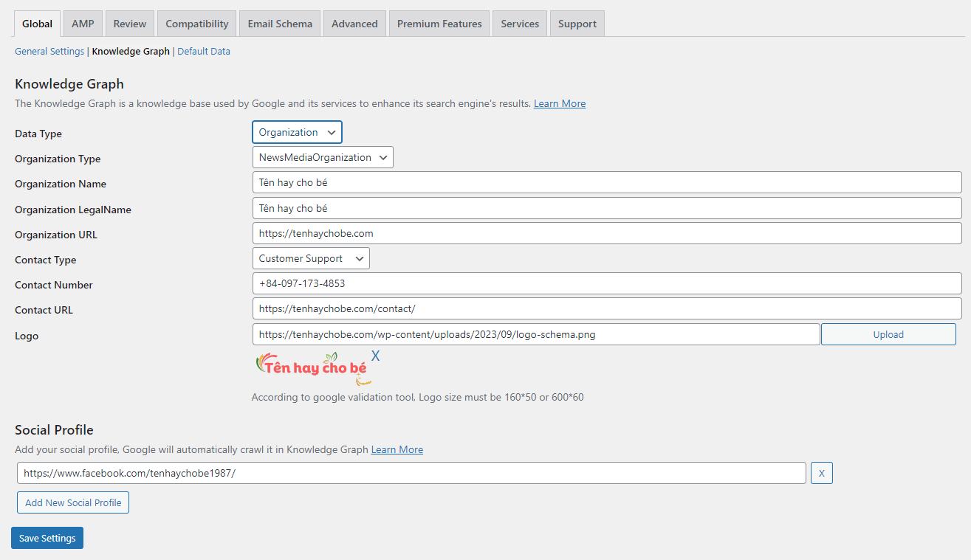The image size is (971, 560).
Task: Save settings with the blue button
Action: click(x=47, y=538)
